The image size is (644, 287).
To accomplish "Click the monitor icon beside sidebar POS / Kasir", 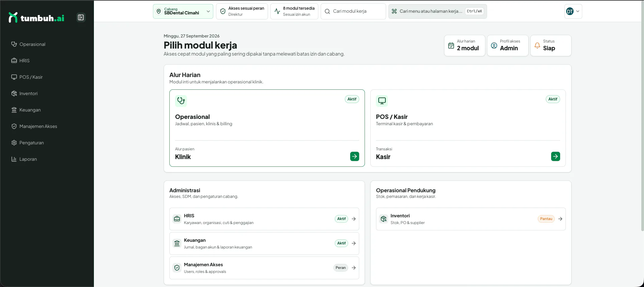I will point(14,77).
